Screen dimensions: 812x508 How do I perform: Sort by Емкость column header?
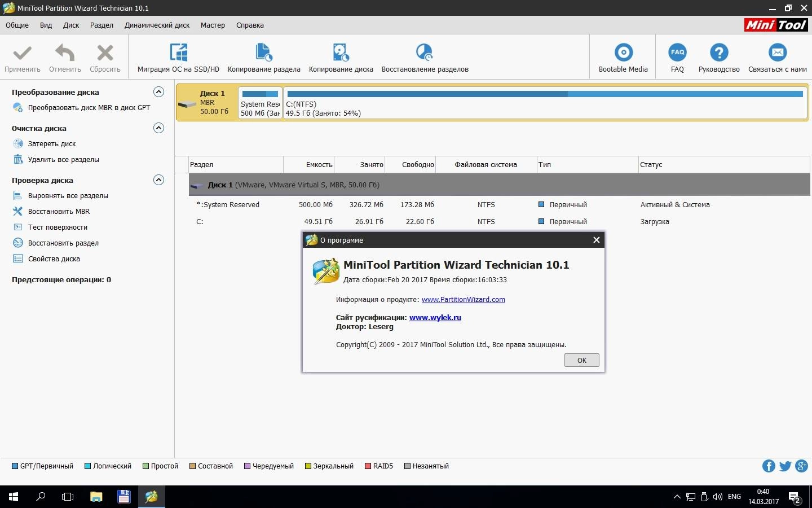(309, 164)
